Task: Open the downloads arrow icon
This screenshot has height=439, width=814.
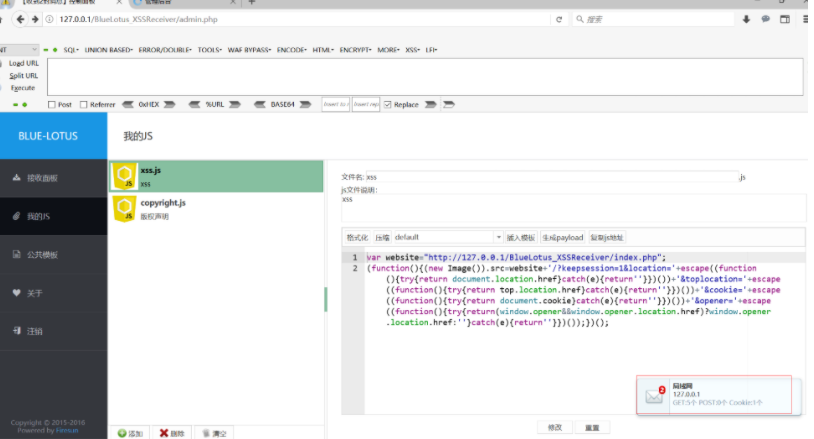Action: (x=747, y=19)
